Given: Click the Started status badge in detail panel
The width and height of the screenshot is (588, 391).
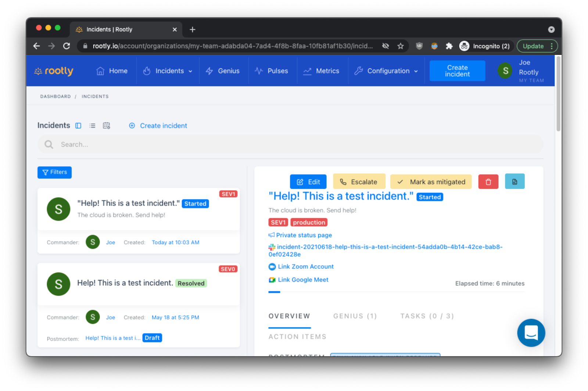Looking at the screenshot, I should click(x=430, y=197).
